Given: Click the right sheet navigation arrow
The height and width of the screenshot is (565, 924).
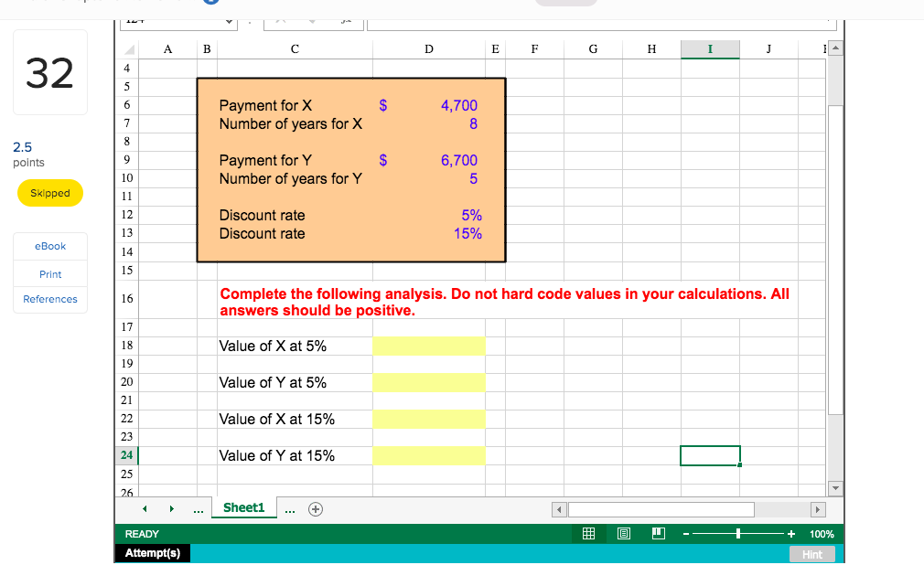Looking at the screenshot, I should [x=172, y=508].
